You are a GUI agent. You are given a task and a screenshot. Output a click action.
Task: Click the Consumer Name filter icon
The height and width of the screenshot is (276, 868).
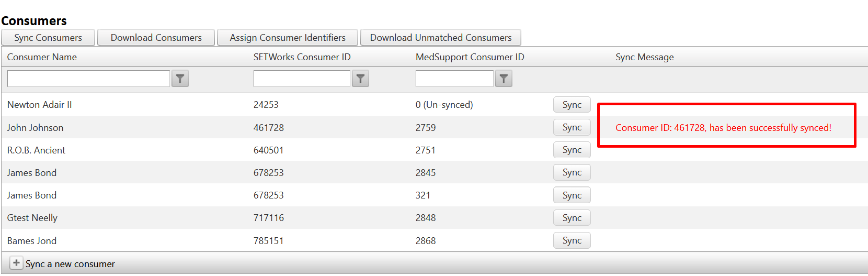coord(180,79)
